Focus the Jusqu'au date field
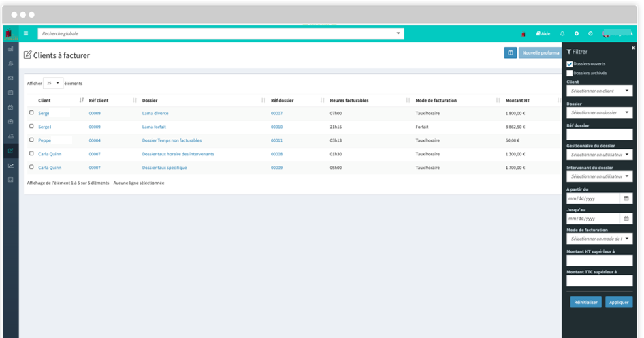 (x=593, y=219)
